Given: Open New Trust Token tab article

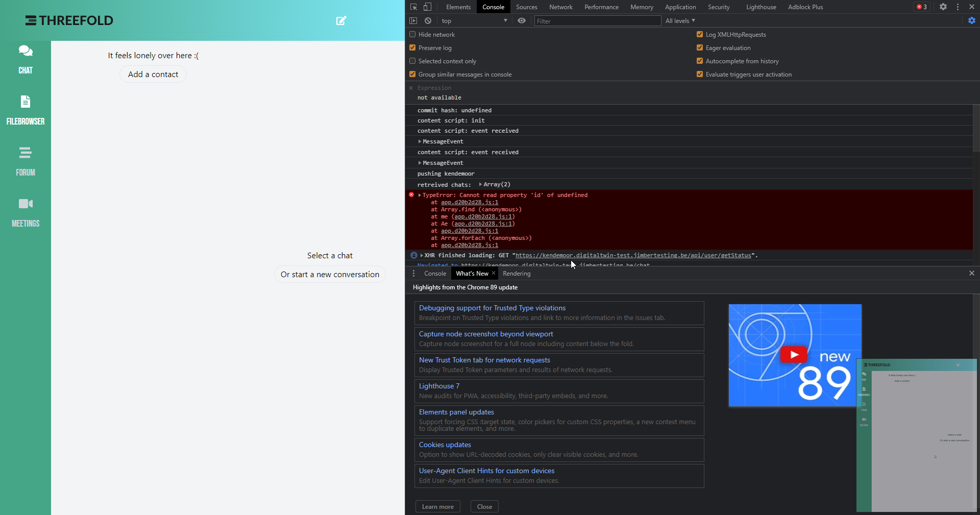Looking at the screenshot, I should coord(559,365).
